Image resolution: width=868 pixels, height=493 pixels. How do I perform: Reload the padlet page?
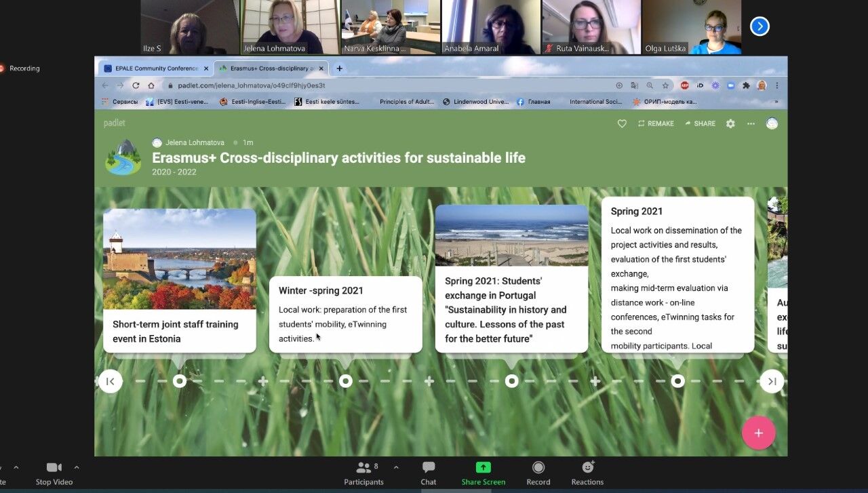point(136,85)
